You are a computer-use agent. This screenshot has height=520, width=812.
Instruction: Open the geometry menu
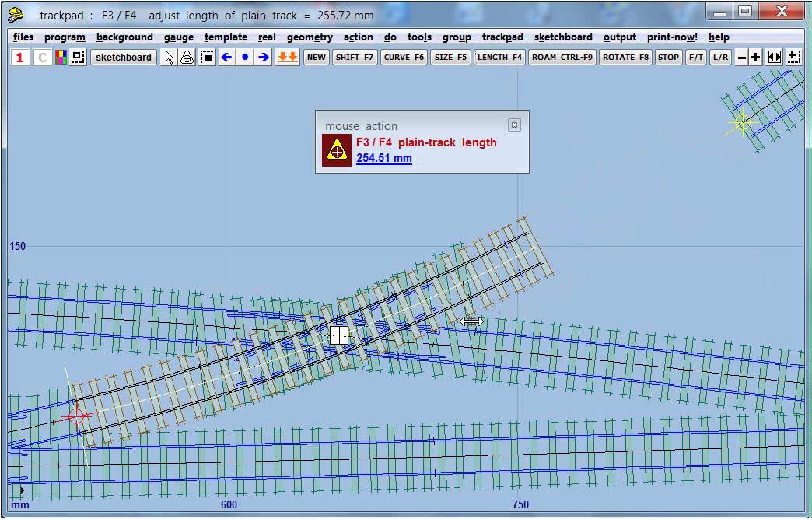coord(310,37)
